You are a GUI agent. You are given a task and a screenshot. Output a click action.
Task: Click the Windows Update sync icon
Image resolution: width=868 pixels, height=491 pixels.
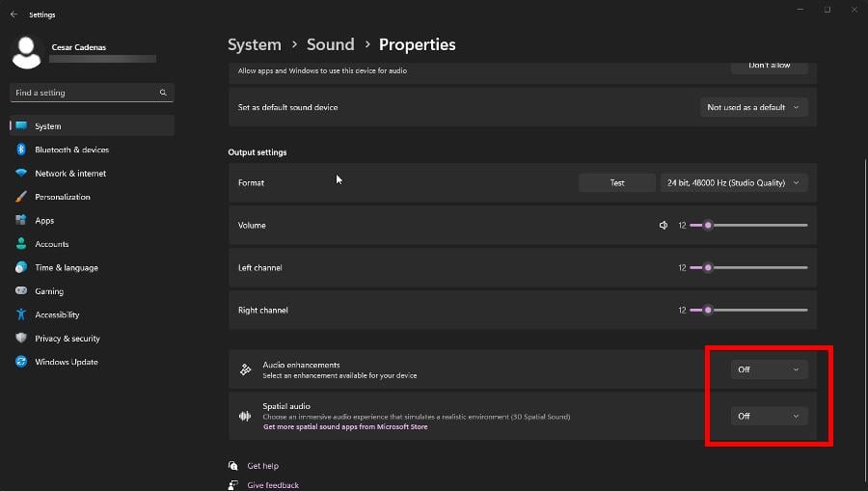coord(21,362)
